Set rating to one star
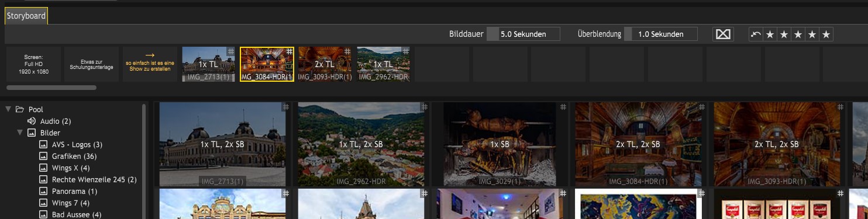868x219 pixels. (x=770, y=34)
